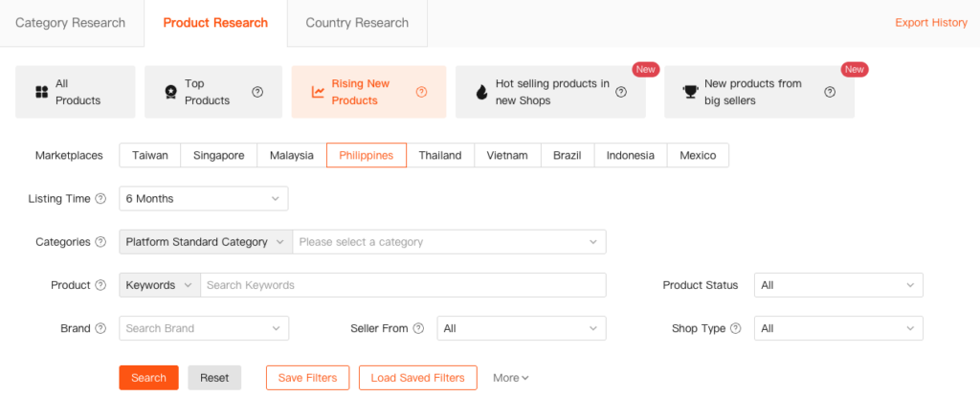Open the Export History link
This screenshot has height=397, width=980.
(x=931, y=23)
